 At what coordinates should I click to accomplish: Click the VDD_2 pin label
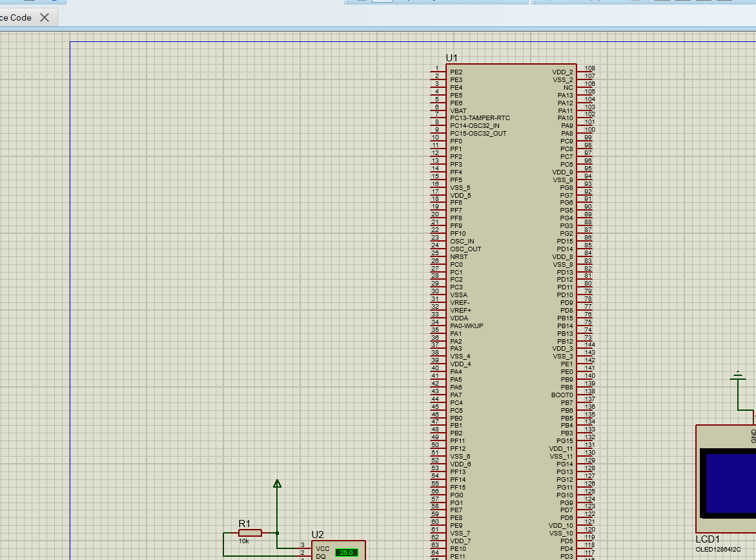563,72
